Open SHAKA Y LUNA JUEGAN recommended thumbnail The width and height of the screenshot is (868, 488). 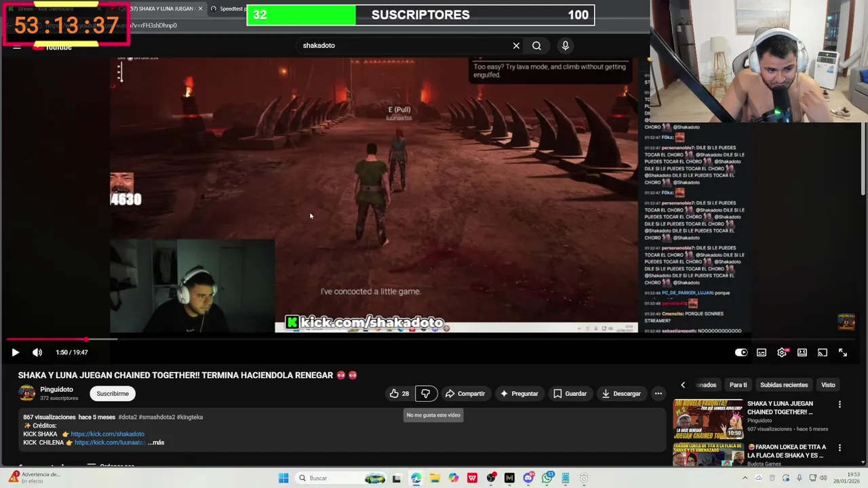[x=708, y=419]
